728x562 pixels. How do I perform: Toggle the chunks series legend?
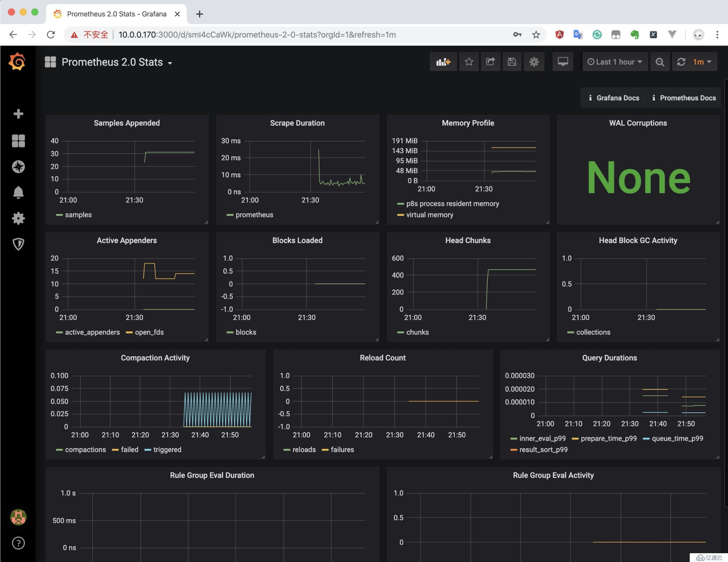pyautogui.click(x=417, y=332)
